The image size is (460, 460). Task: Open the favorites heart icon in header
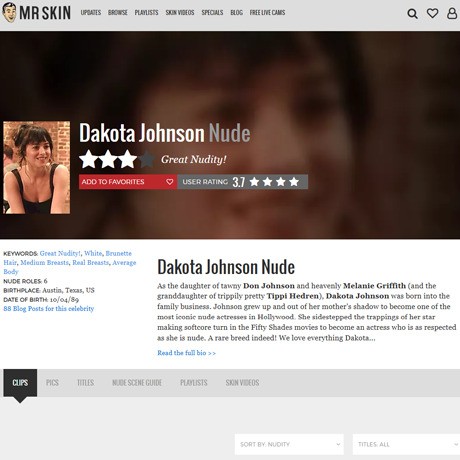tap(432, 13)
